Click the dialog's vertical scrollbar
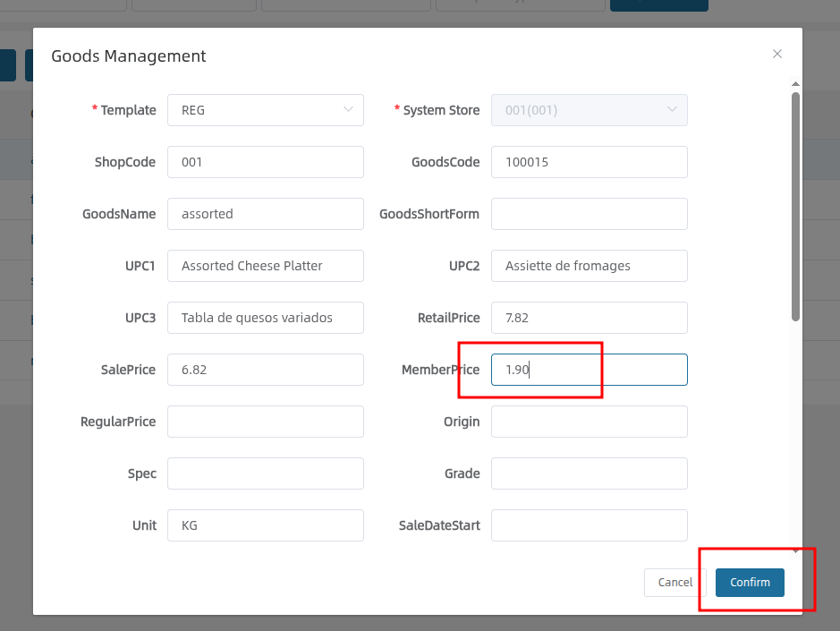The height and width of the screenshot is (631, 840). point(795,206)
